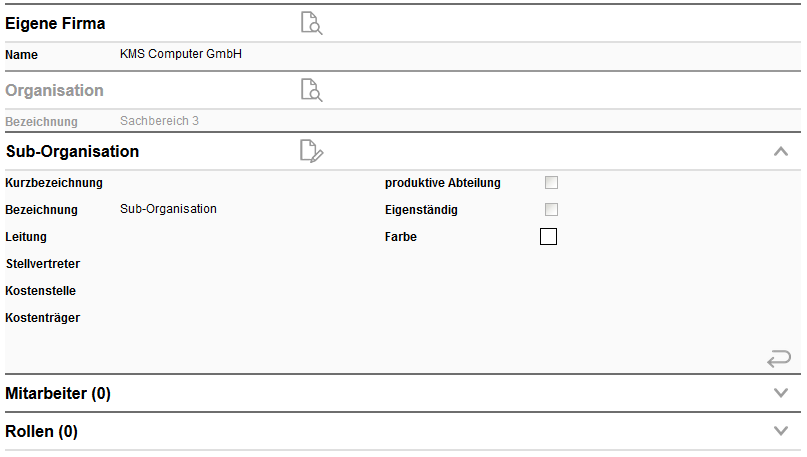Select the Eigene Firma section header
Image resolution: width=807 pixels, height=457 pixels.
click(x=56, y=23)
